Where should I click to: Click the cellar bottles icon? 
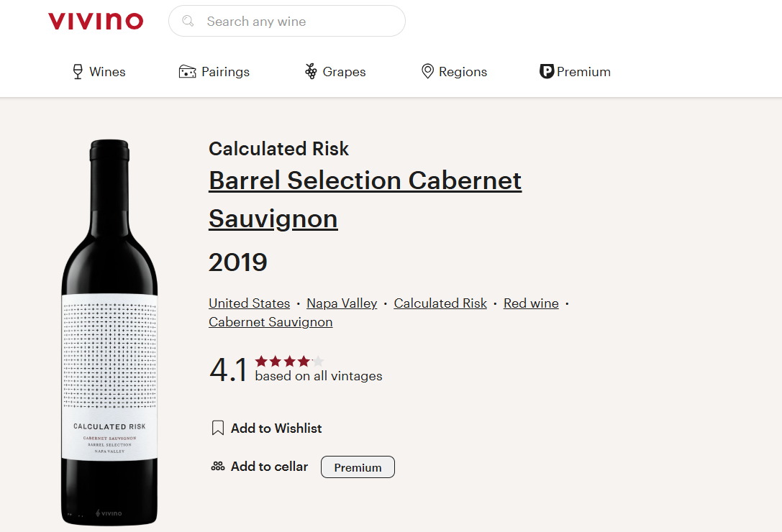pos(218,467)
